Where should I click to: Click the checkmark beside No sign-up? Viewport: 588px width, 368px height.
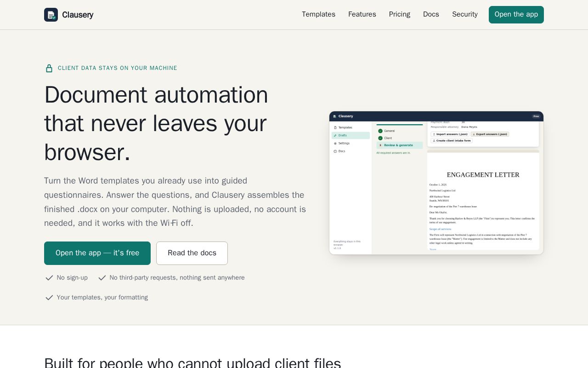(49, 278)
